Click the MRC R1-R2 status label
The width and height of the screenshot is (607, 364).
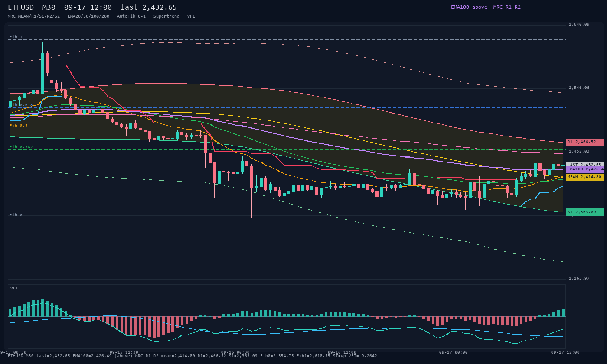[x=507, y=7]
